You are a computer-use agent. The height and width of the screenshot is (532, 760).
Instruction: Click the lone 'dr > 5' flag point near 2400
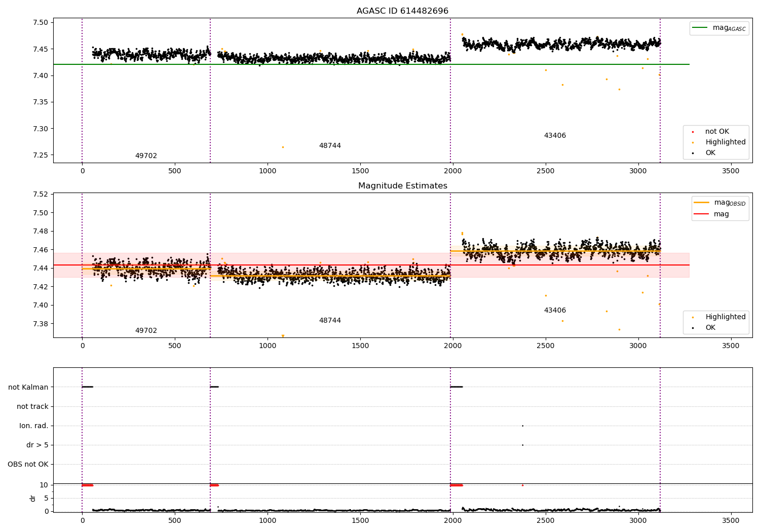click(522, 445)
